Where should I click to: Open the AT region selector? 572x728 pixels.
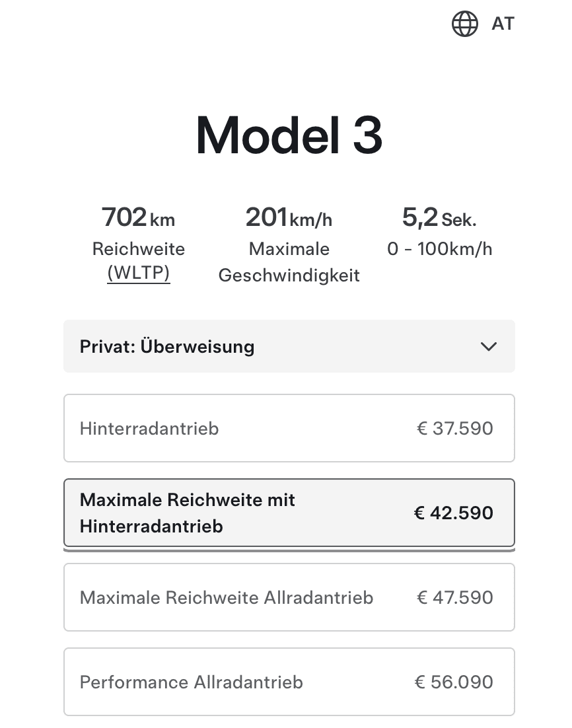click(x=503, y=24)
